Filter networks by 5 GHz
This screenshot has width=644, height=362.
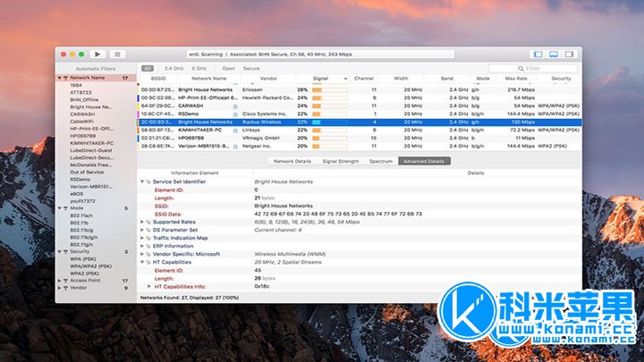[199, 69]
